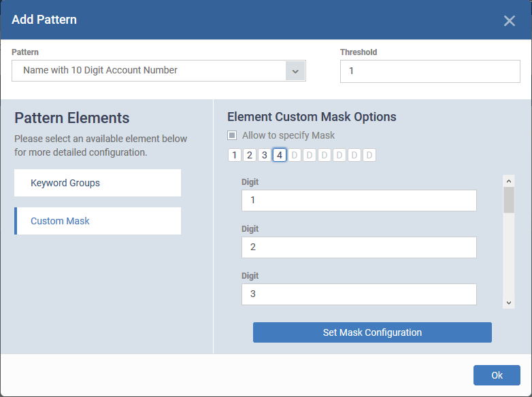Click the first Digit field containing 1
This screenshot has width=532, height=397.
pyautogui.click(x=359, y=201)
